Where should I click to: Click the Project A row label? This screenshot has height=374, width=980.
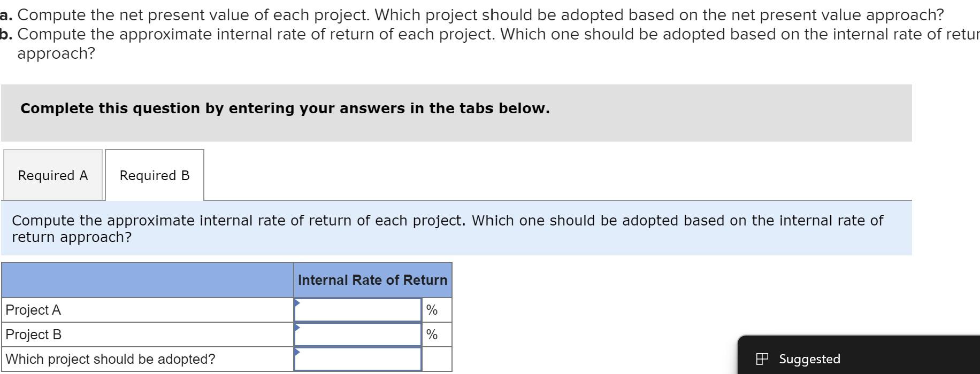click(33, 310)
